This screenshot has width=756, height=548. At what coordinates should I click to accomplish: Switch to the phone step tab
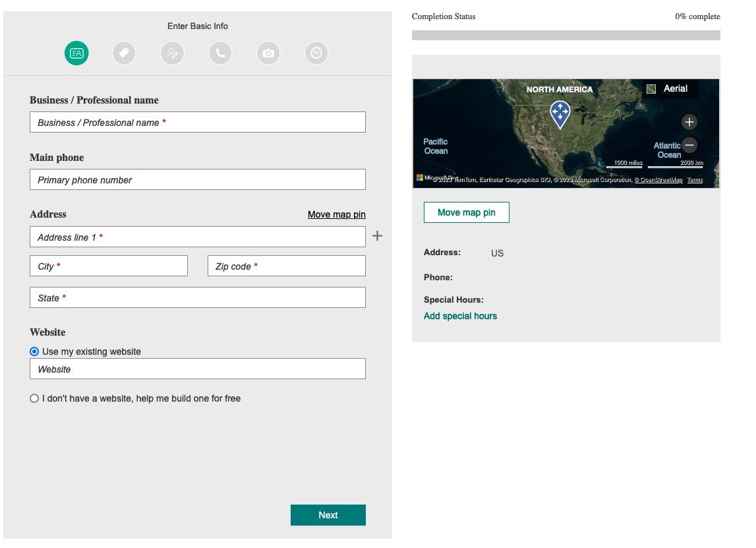pyautogui.click(x=220, y=53)
